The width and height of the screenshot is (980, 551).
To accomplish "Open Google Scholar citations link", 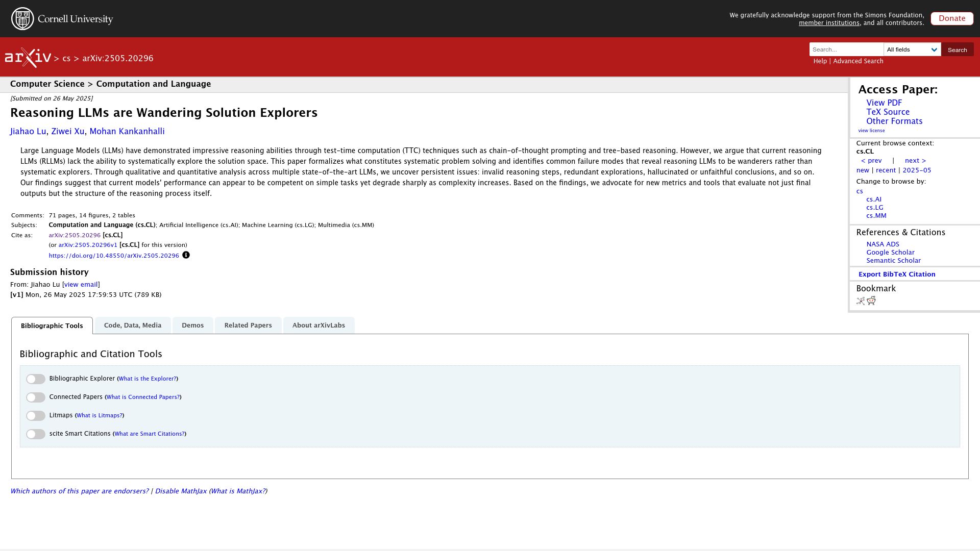I will [x=890, y=253].
